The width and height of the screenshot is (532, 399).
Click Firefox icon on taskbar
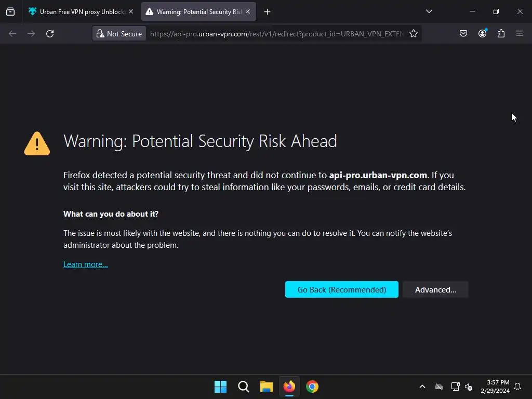[x=289, y=387]
